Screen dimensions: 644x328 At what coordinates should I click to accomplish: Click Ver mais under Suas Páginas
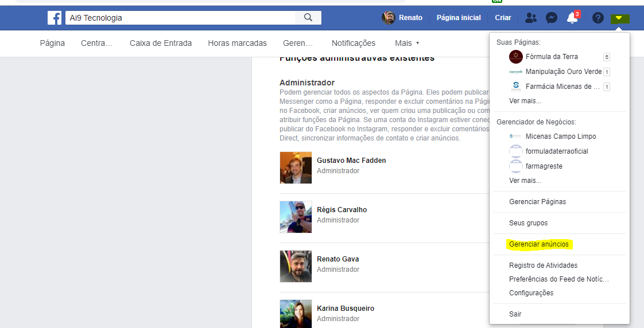point(525,101)
